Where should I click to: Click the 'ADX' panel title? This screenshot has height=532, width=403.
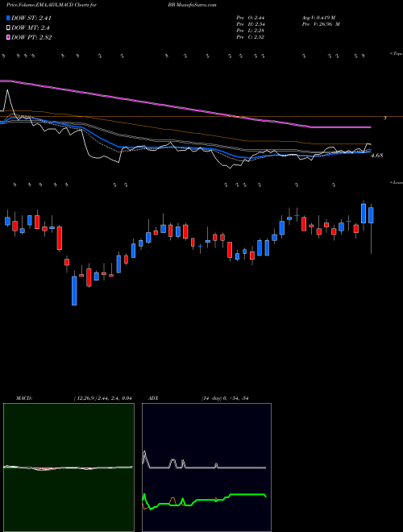152,398
